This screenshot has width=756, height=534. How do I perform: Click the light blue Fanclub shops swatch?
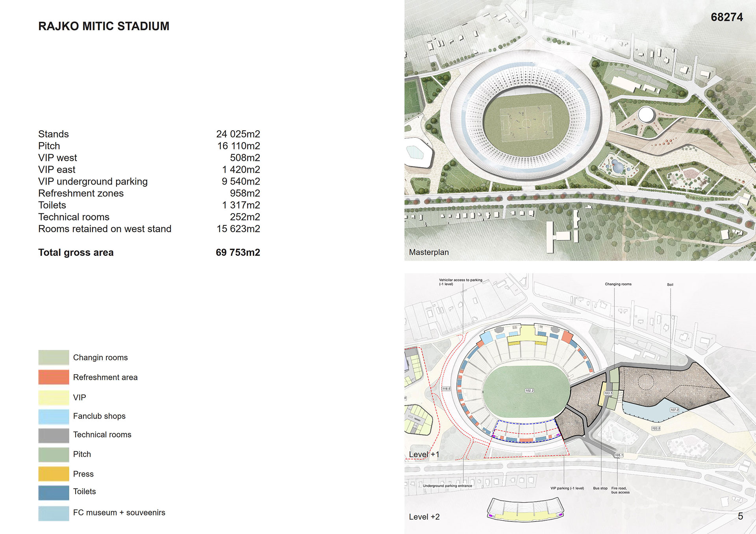pyautogui.click(x=54, y=416)
